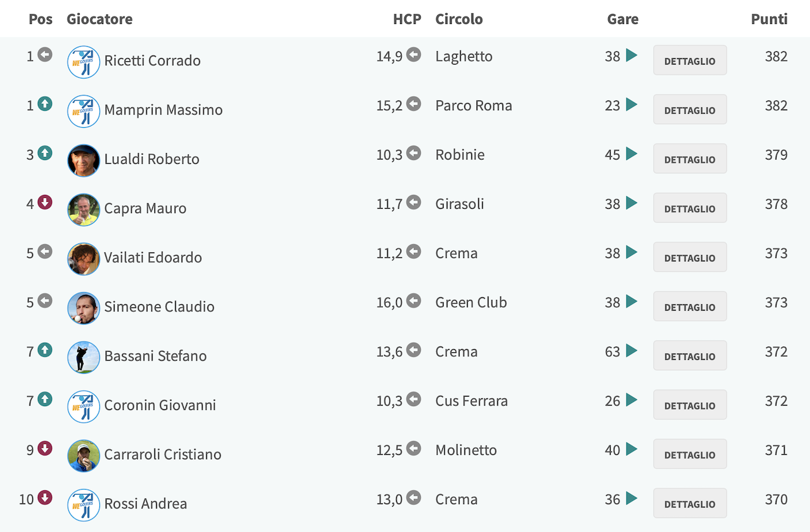The height and width of the screenshot is (532, 810).
Task: Click the grey arrow beside HCP 16,0
Action: pos(414,300)
